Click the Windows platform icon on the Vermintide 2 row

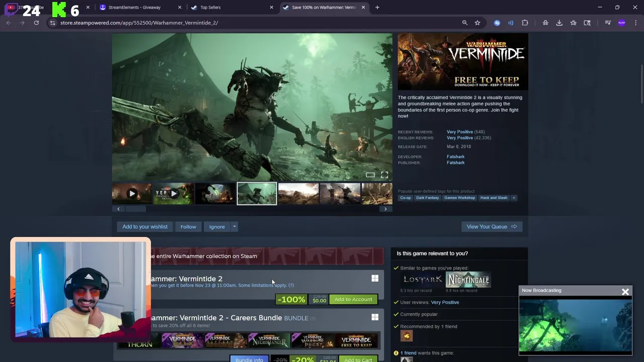(x=375, y=279)
